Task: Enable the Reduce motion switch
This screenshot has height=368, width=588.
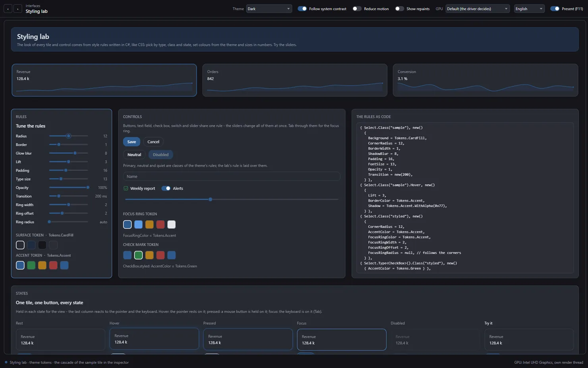Action: (x=357, y=9)
